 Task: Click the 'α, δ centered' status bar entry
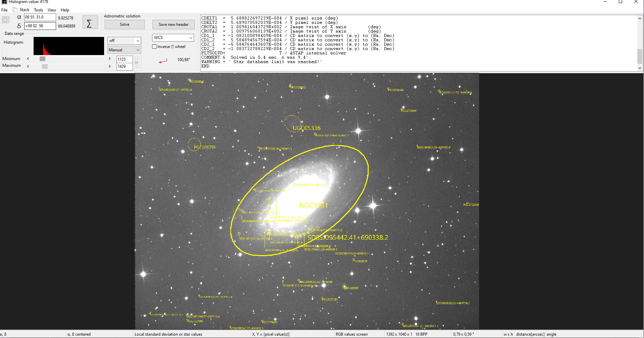click(79, 334)
